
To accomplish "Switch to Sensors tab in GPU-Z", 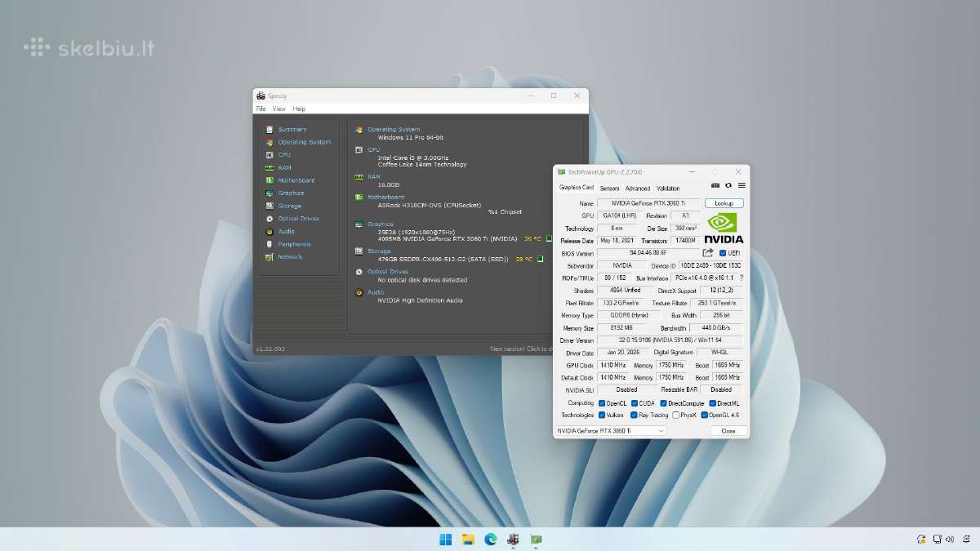I will [x=609, y=188].
